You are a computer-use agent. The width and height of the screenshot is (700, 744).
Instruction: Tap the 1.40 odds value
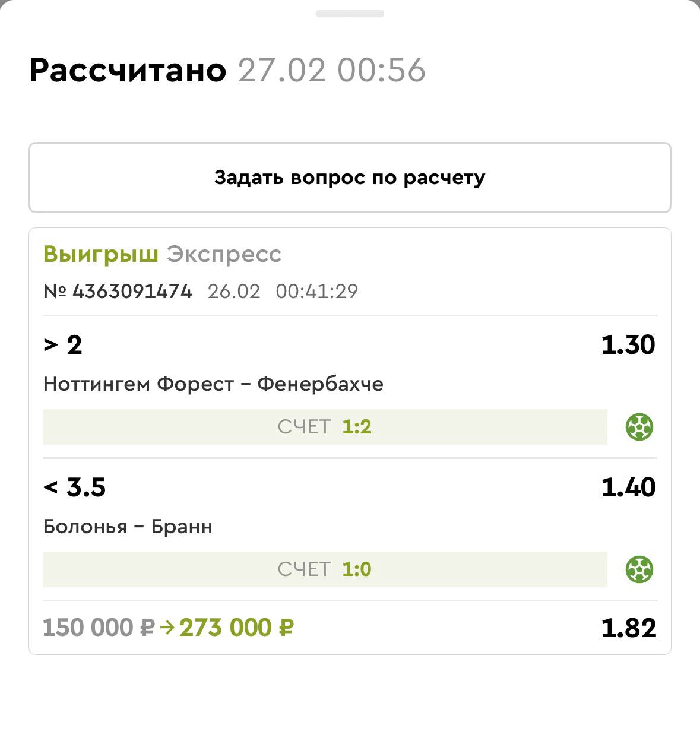pos(628,487)
